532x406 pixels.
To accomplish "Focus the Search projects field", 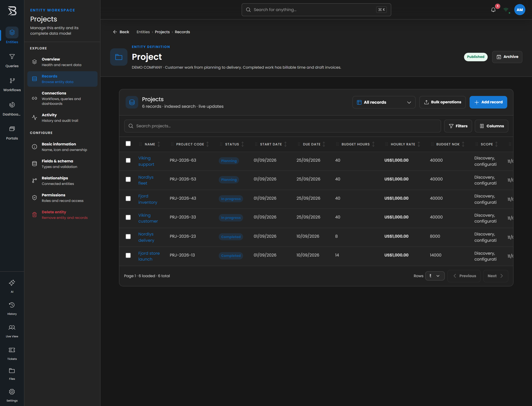I will 282,126.
